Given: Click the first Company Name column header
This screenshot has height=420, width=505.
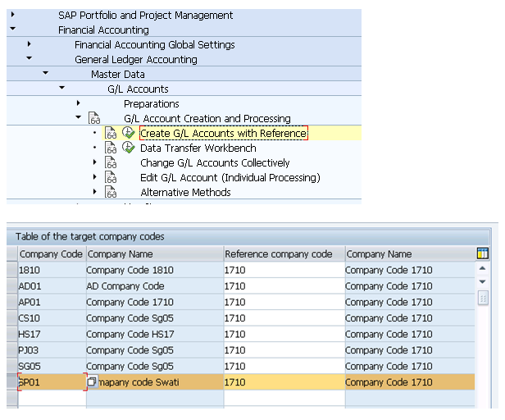Looking at the screenshot, I should [x=155, y=254].
